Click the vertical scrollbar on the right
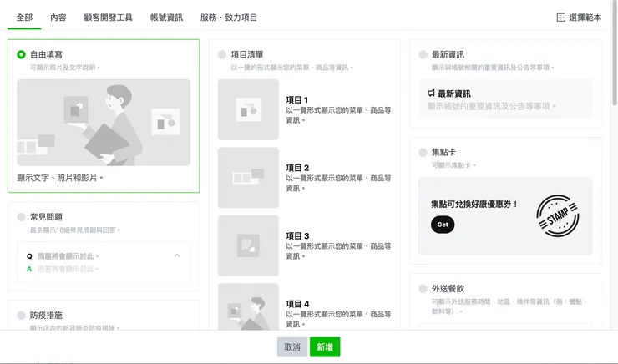 pyautogui.click(x=615, y=55)
